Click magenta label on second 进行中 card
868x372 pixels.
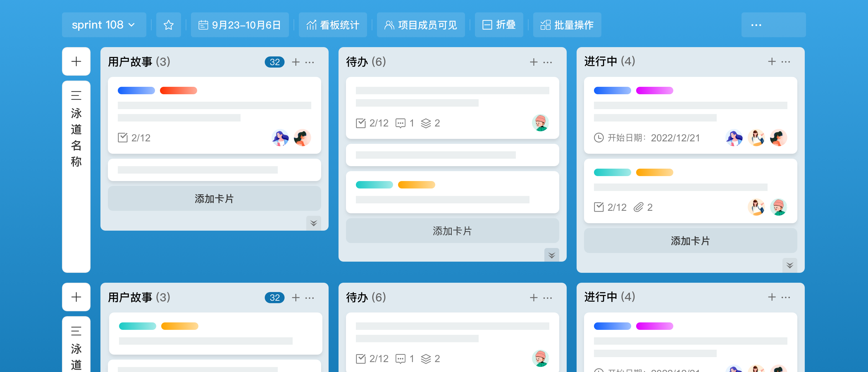(x=654, y=326)
